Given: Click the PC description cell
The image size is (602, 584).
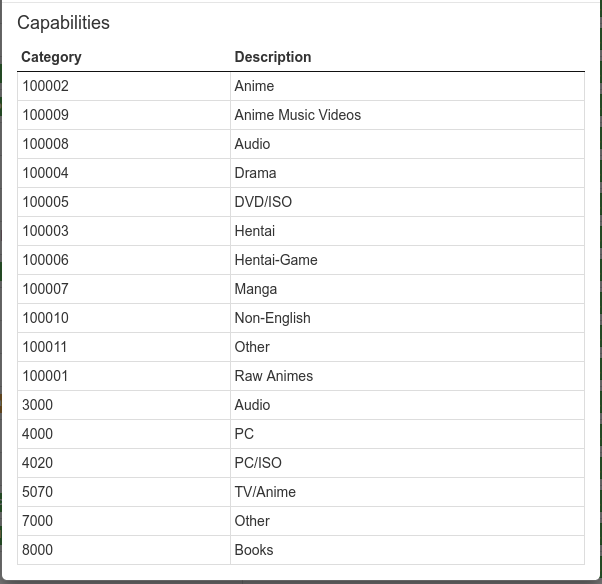Looking at the screenshot, I should [244, 434].
